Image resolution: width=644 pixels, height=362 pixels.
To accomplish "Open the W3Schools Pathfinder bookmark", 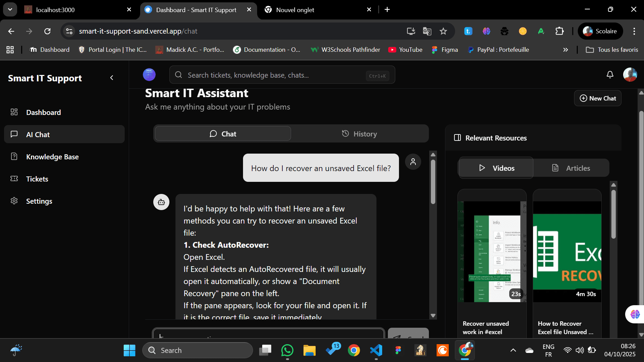I will tap(346, 50).
